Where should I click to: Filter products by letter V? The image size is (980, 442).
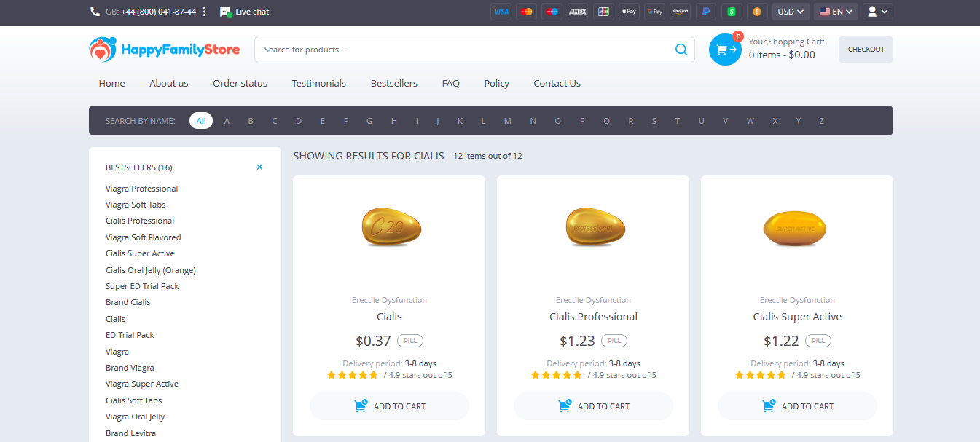click(x=725, y=121)
